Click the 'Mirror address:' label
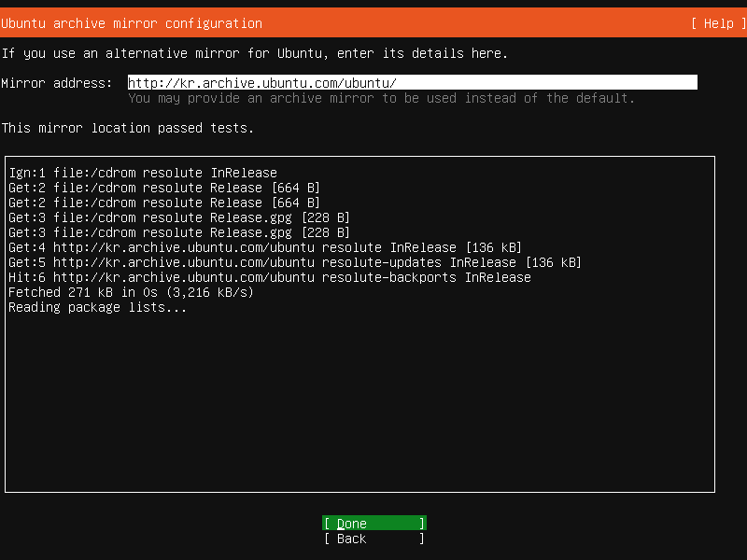 point(57,83)
